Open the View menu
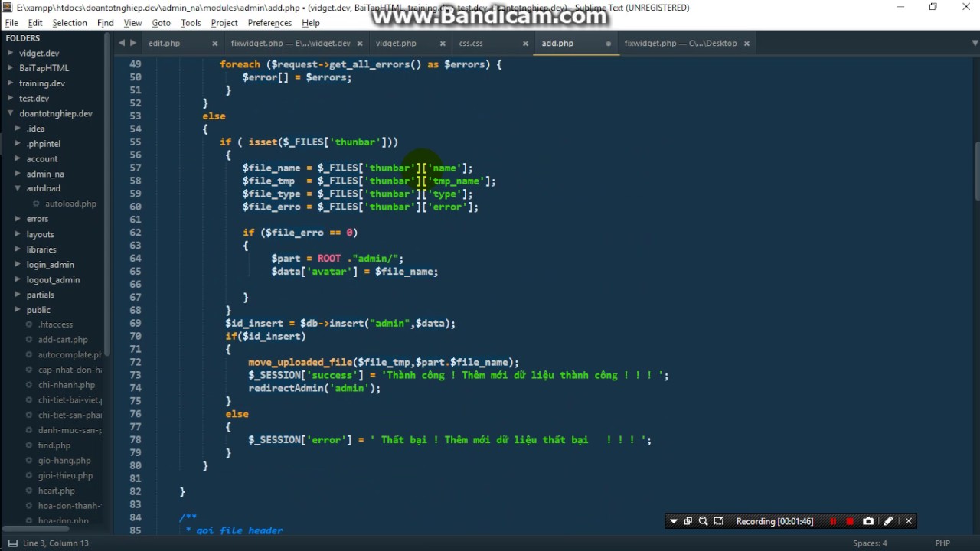Image resolution: width=980 pixels, height=551 pixels. pos(132,23)
